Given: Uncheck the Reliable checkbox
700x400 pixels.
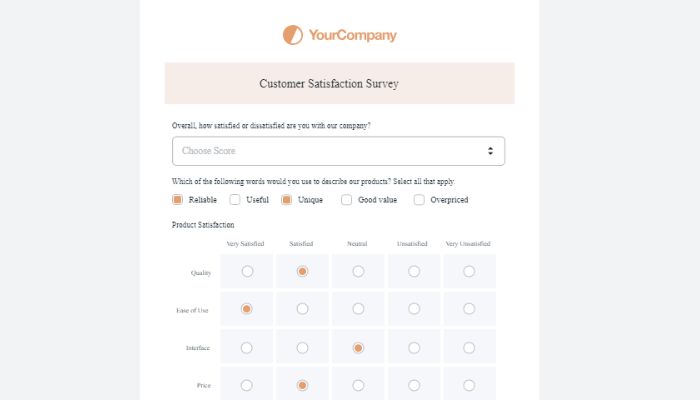Looking at the screenshot, I should (178, 200).
